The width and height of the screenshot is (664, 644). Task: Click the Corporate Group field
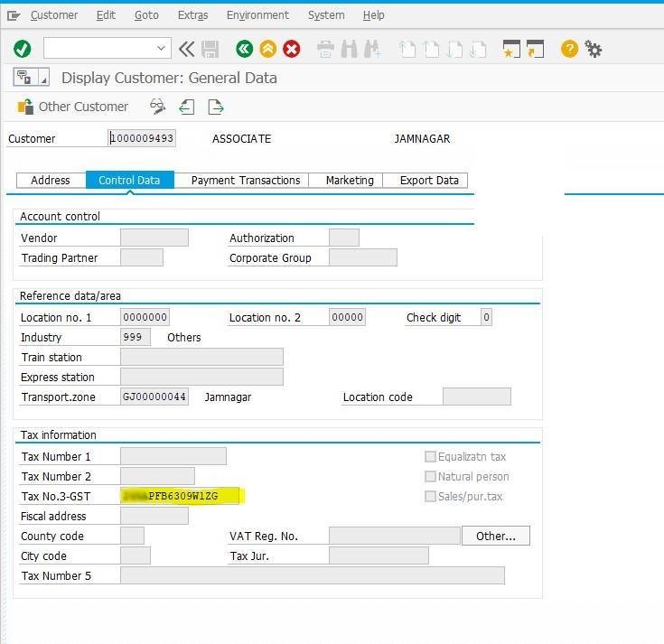click(x=363, y=257)
